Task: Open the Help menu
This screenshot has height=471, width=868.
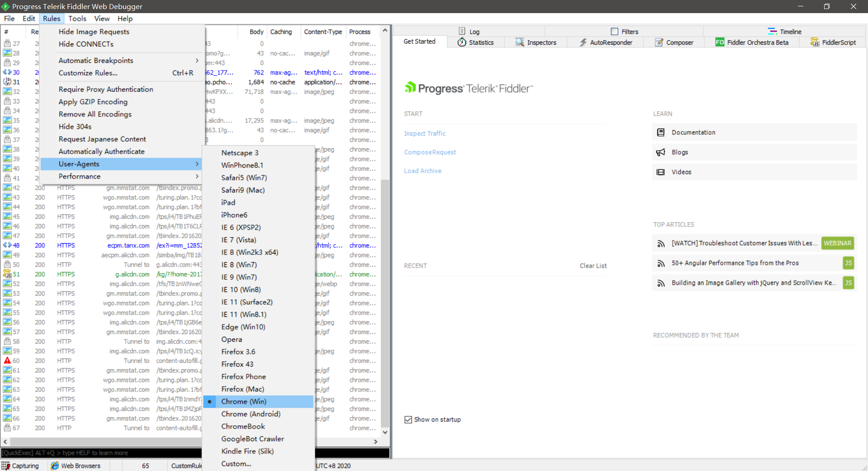Action: pos(125,19)
